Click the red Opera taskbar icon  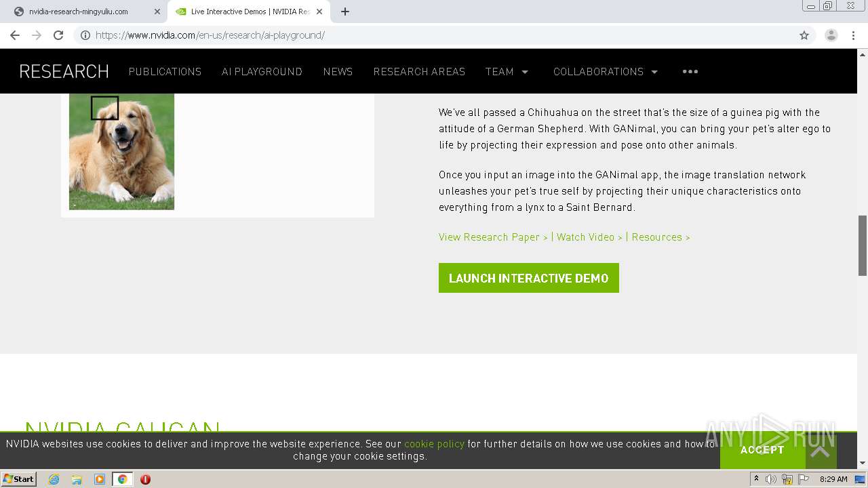(x=145, y=479)
